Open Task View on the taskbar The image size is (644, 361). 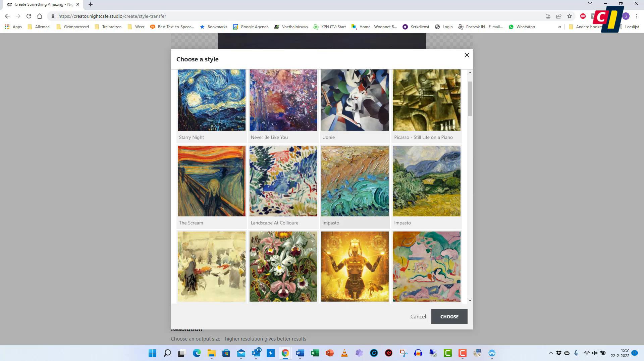click(x=181, y=353)
